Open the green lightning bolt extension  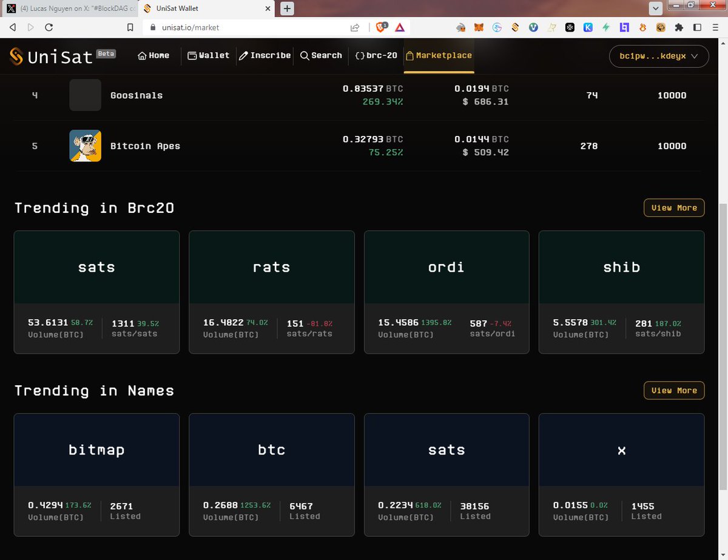click(605, 27)
